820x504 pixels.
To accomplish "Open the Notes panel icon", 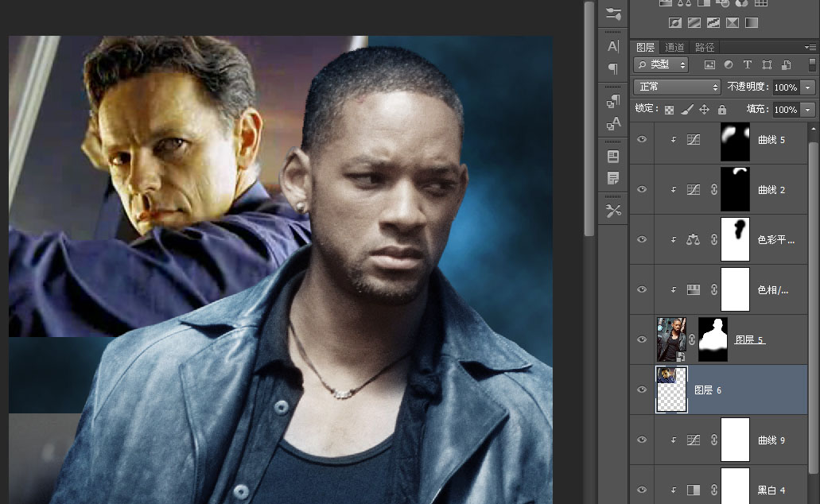I will [x=613, y=178].
